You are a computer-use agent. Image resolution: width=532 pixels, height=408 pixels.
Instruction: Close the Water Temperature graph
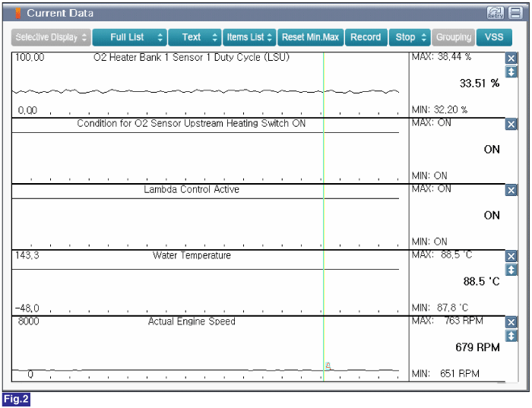pos(511,256)
